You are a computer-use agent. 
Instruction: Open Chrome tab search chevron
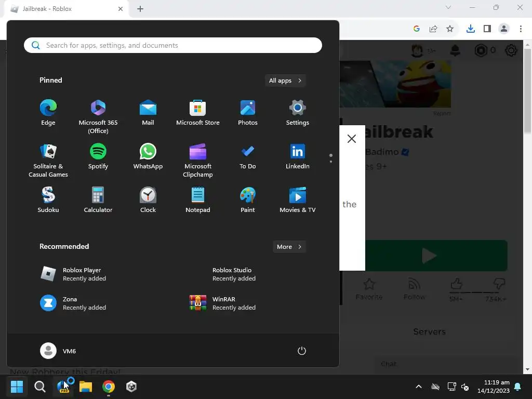tap(448, 7)
